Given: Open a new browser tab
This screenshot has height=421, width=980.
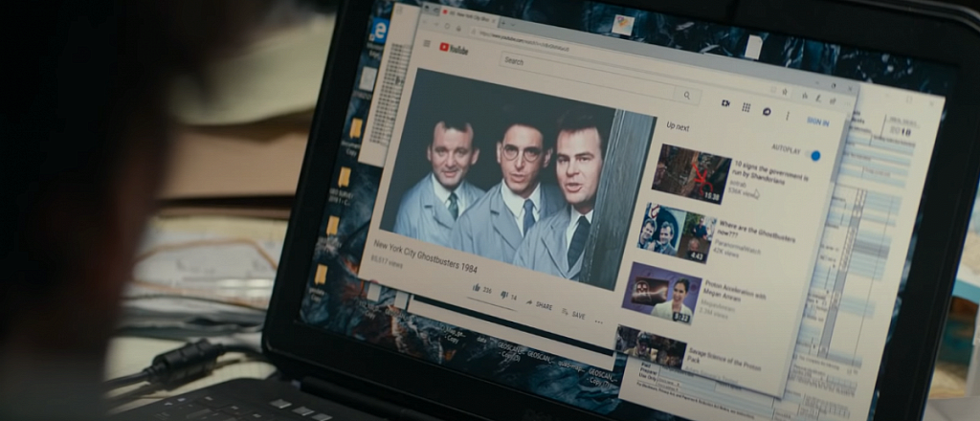Looking at the screenshot, I should [x=504, y=22].
